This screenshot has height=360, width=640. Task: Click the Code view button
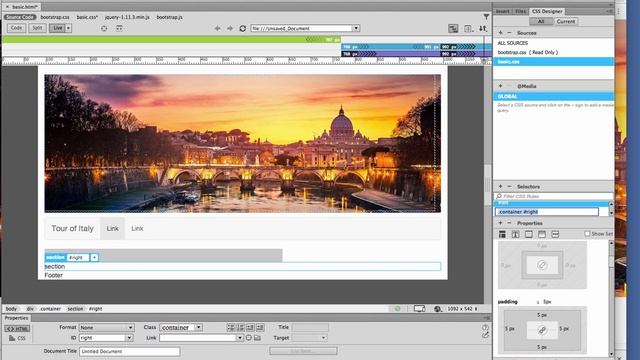(x=16, y=28)
